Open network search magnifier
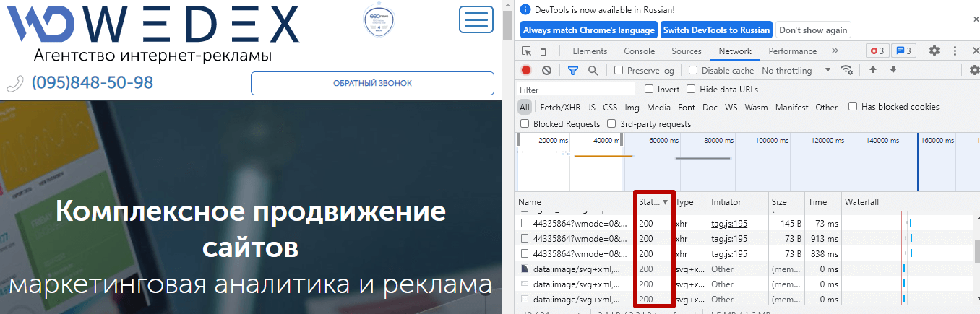 coord(593,71)
